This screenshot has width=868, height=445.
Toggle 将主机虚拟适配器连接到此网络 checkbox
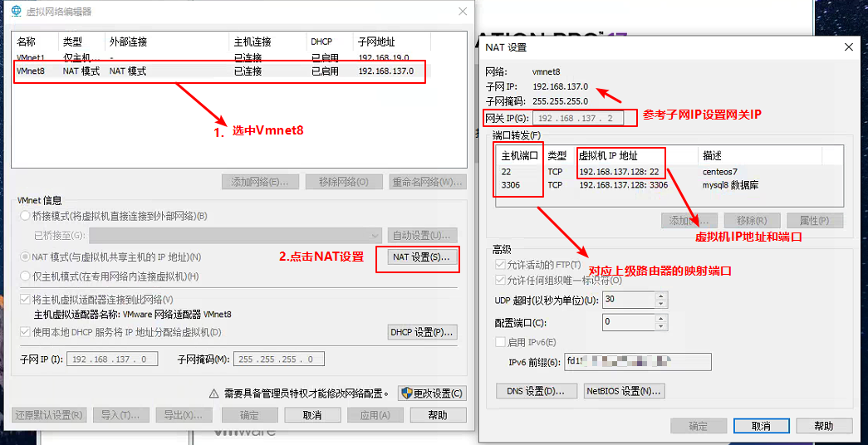coord(25,300)
